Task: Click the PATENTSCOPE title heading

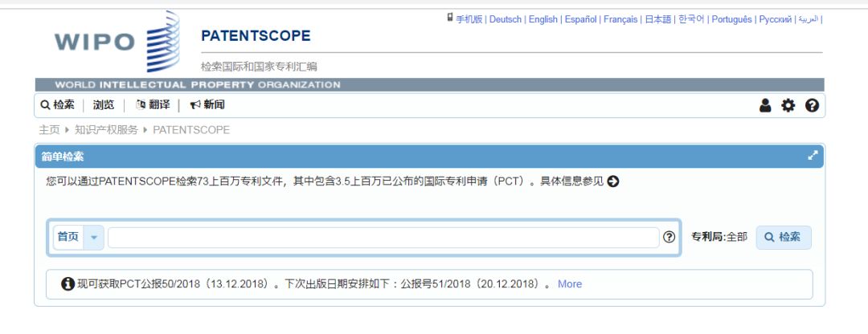Action: tap(256, 36)
